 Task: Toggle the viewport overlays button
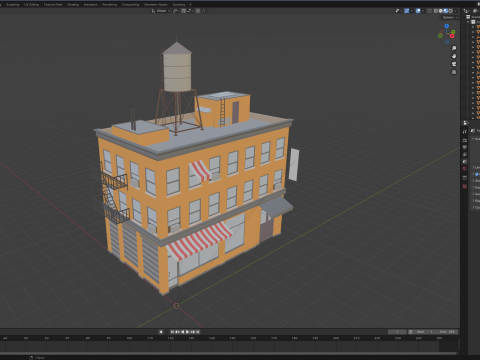418,11
